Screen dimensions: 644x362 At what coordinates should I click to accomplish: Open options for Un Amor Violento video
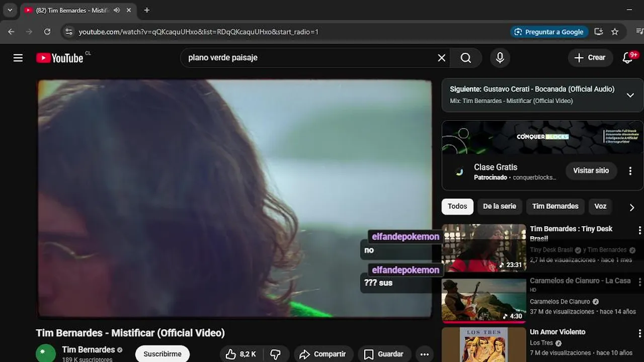tap(639, 333)
